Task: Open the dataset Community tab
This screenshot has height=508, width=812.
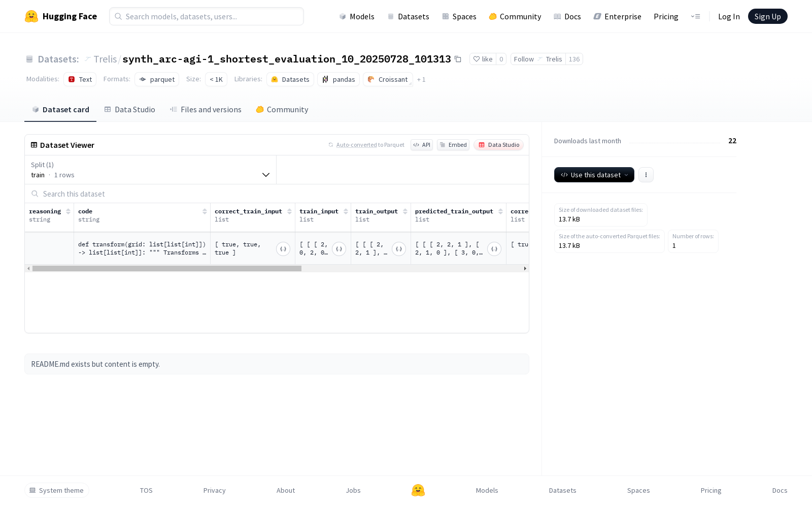Action: pos(282,110)
